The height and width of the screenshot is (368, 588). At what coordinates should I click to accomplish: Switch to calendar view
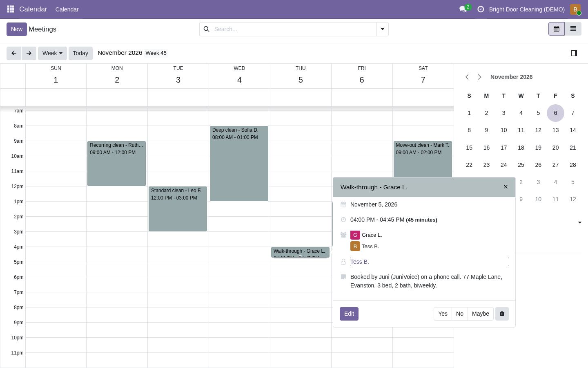pos(556,29)
